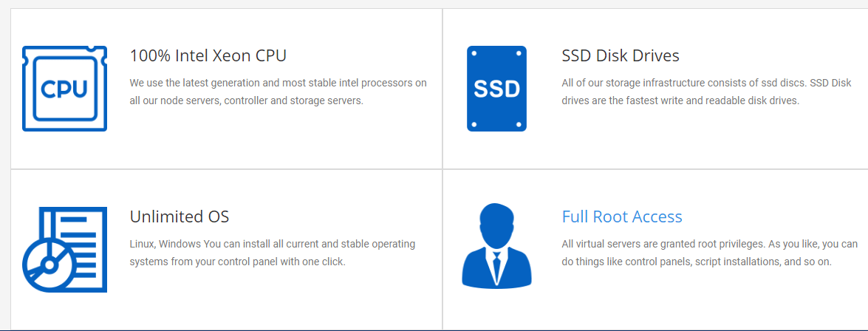Screen dimensions: 868x331
Task: Click the disc on the Unlimited OS icon
Action: [x=49, y=265]
